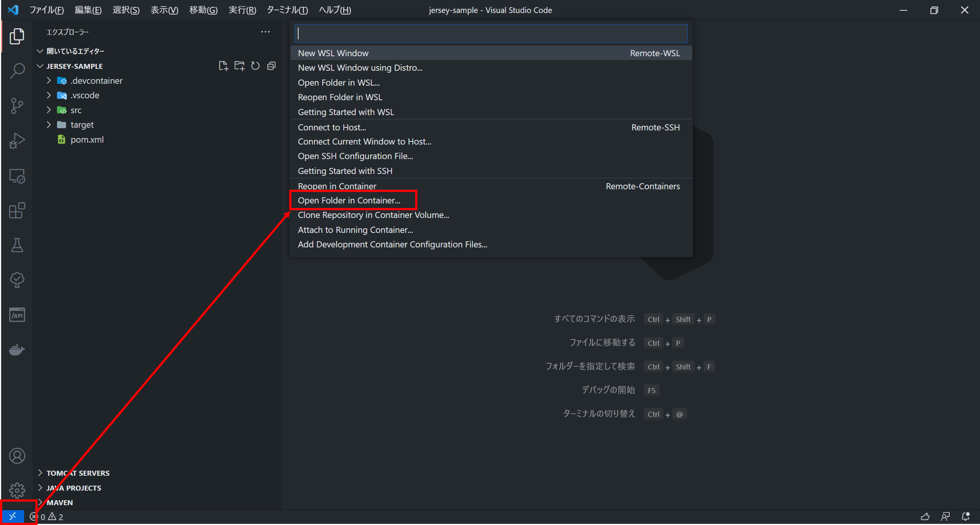This screenshot has height=525, width=980.
Task: Open the Testing flask view
Action: 17,245
